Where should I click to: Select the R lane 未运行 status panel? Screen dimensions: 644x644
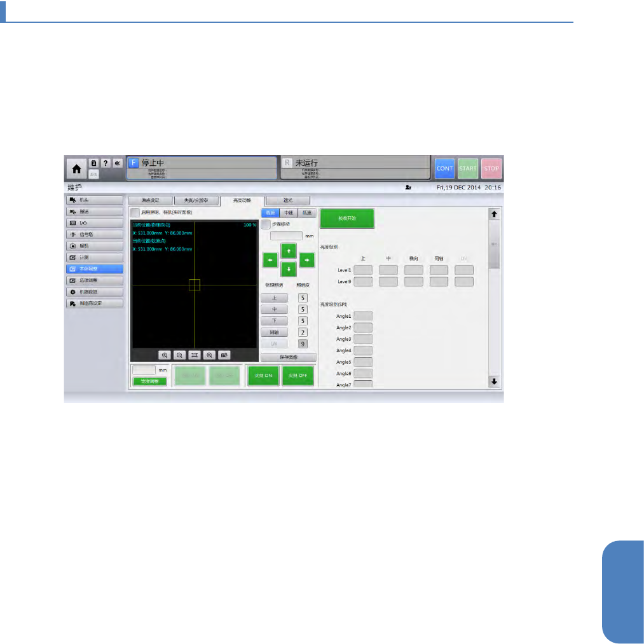coord(355,168)
